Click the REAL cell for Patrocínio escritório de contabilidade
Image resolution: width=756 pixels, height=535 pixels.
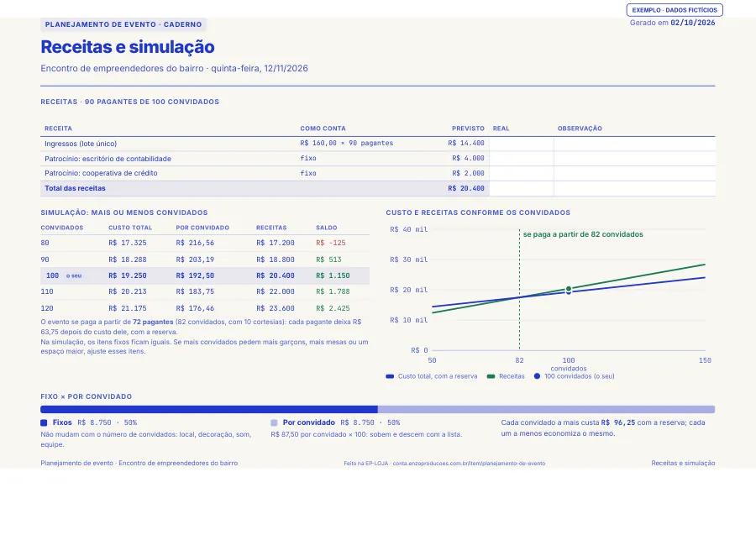[521, 159]
